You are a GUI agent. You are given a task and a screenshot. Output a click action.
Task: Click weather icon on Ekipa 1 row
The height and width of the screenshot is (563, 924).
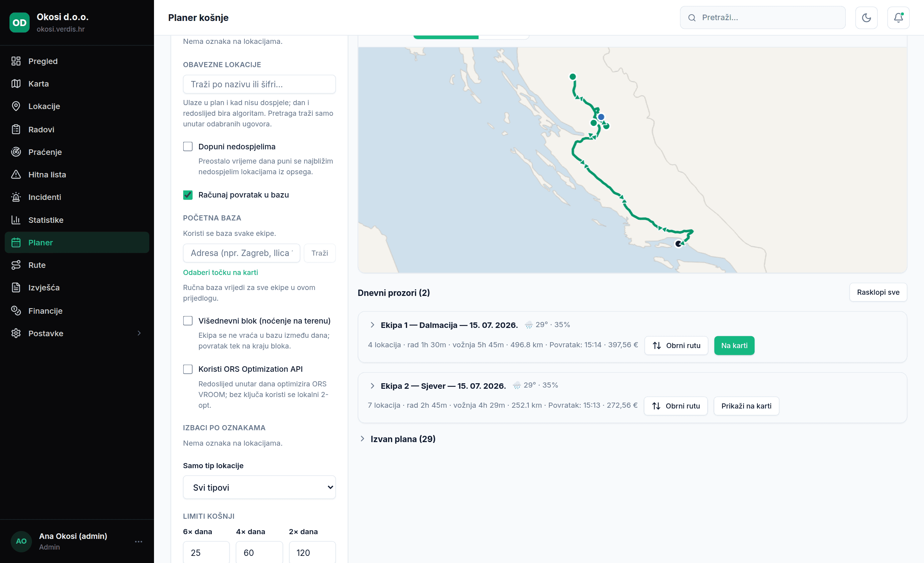click(528, 325)
